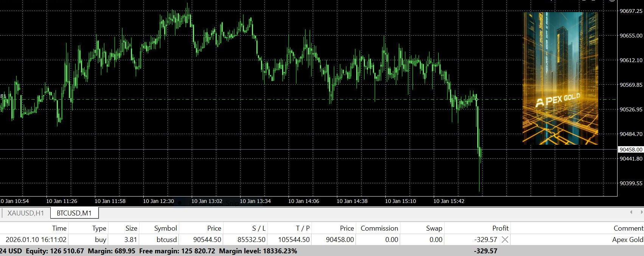Click the Apex Gold banner image

pos(560,78)
